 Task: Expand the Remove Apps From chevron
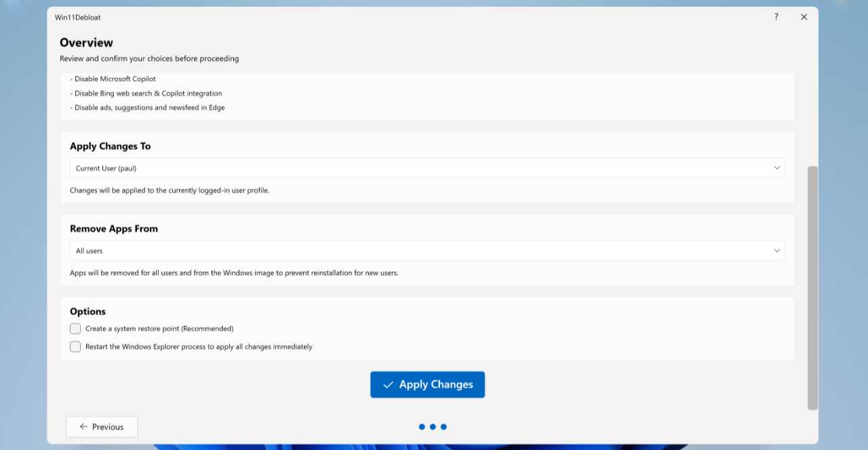[x=776, y=251]
